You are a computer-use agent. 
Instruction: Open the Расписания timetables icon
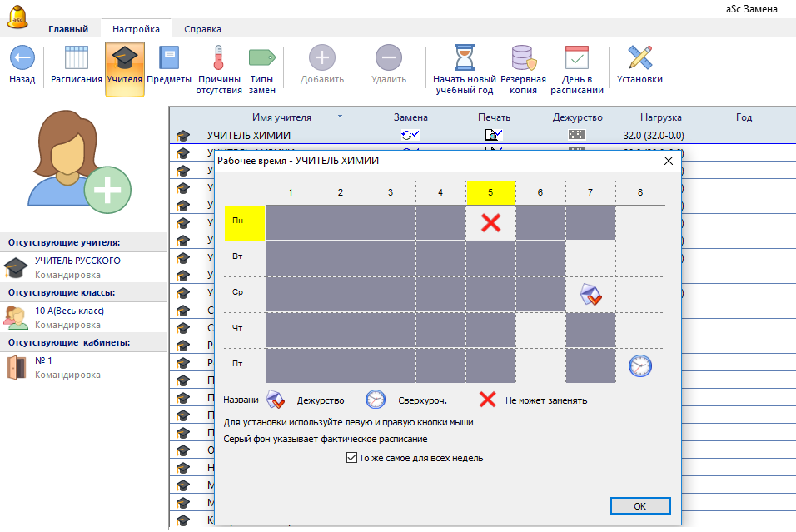[77, 57]
